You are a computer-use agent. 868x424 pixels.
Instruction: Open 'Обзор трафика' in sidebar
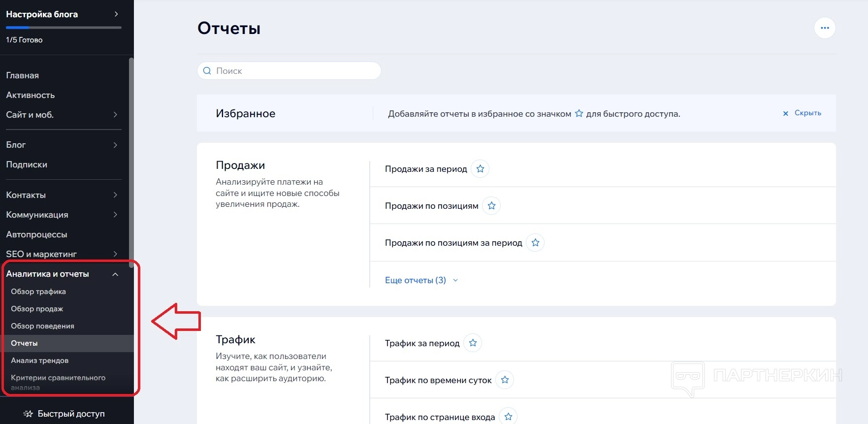(38, 292)
